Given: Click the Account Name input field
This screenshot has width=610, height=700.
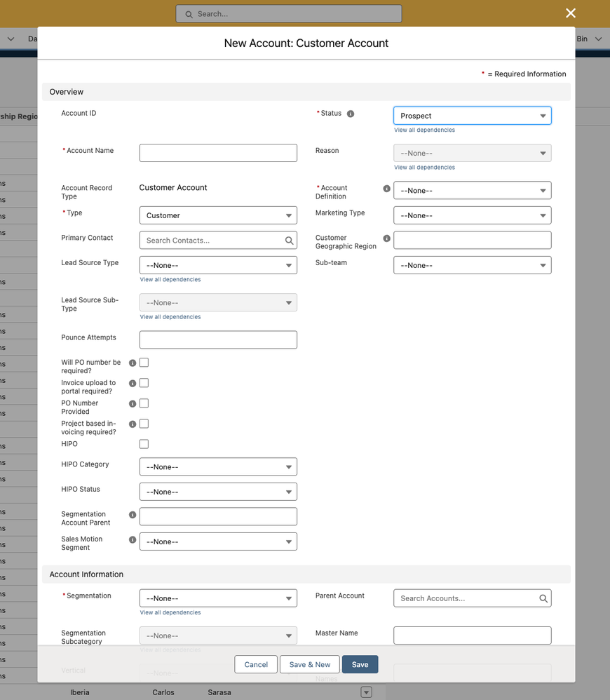Looking at the screenshot, I should tap(218, 153).
